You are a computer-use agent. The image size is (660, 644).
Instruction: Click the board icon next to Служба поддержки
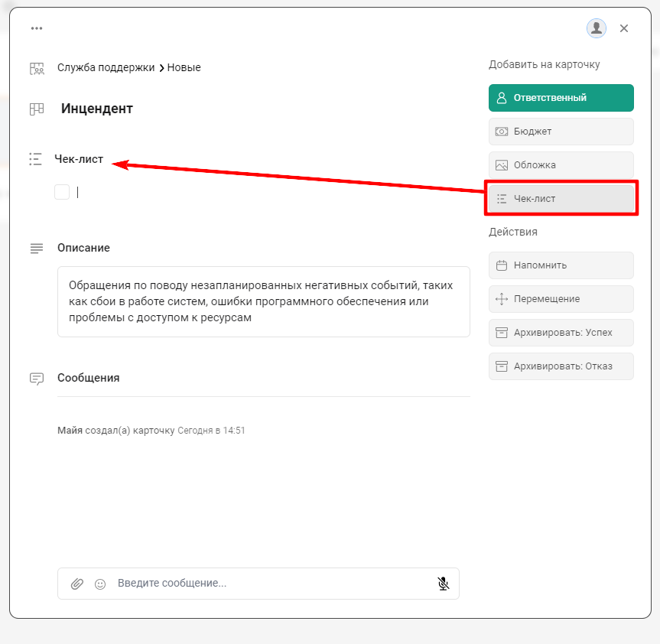point(37,68)
